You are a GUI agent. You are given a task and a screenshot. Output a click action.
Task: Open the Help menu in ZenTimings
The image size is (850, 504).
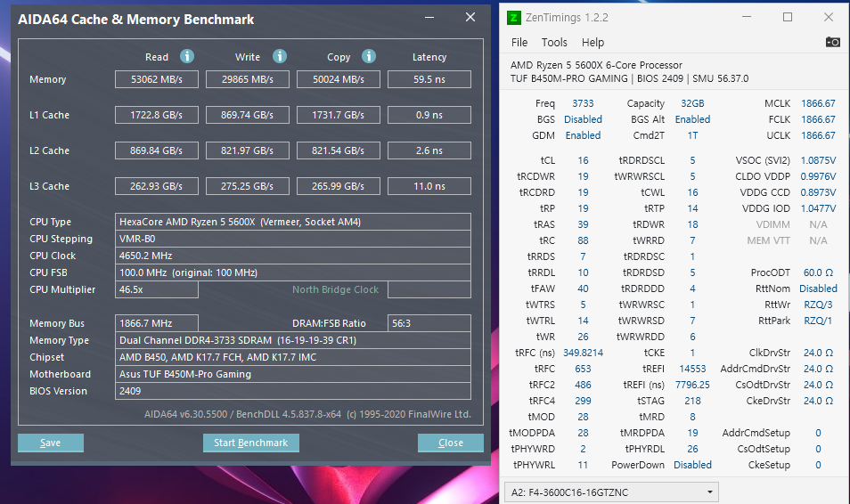593,42
